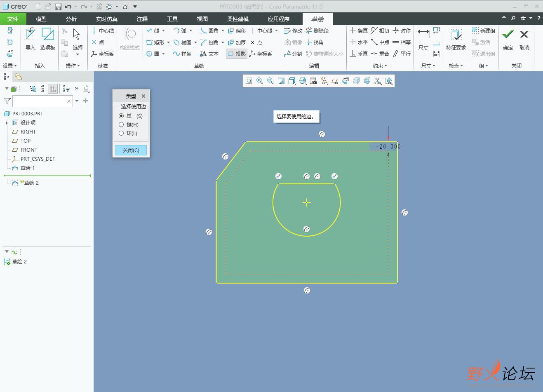Click the Dimension (尺寸) tool

(423, 39)
